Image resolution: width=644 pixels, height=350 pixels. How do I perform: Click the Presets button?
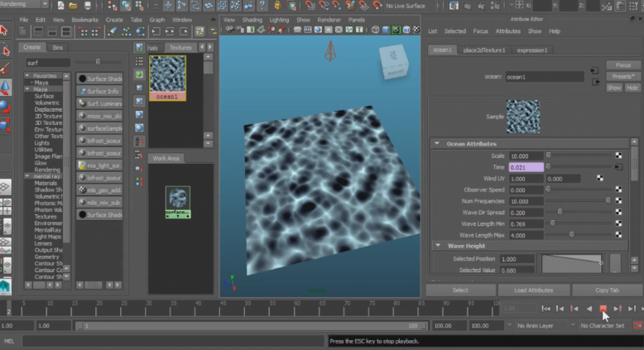pos(623,76)
